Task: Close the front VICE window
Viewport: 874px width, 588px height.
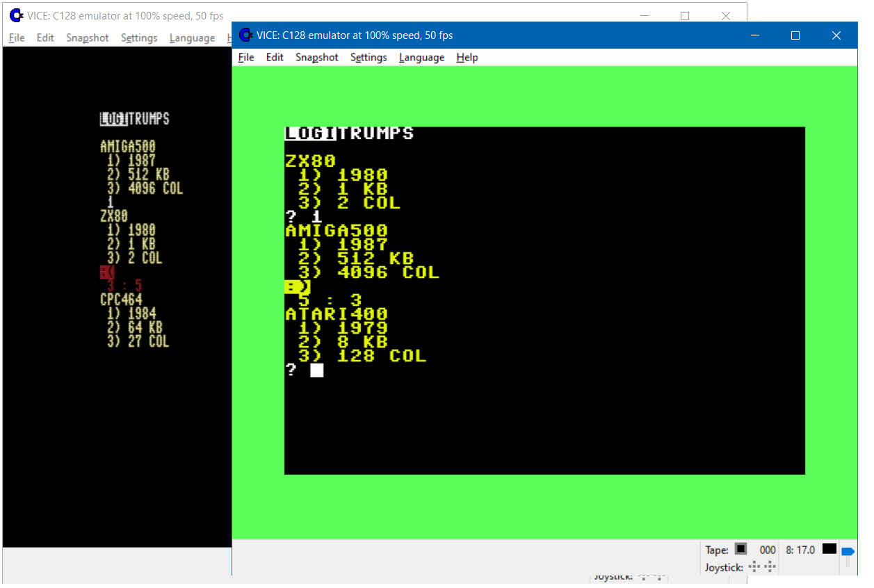Action: tap(836, 35)
